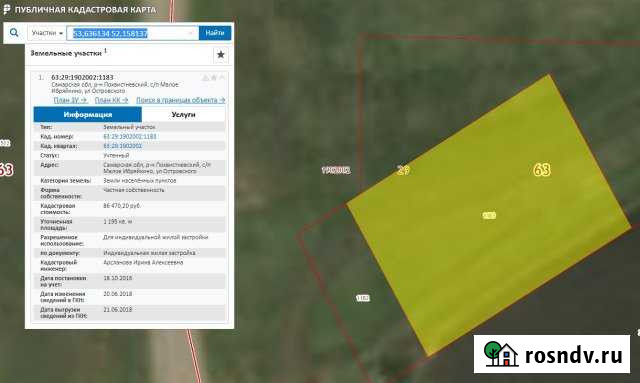
Task: Click the Публичная кадастровая карта logo icon
Action: 6,9
